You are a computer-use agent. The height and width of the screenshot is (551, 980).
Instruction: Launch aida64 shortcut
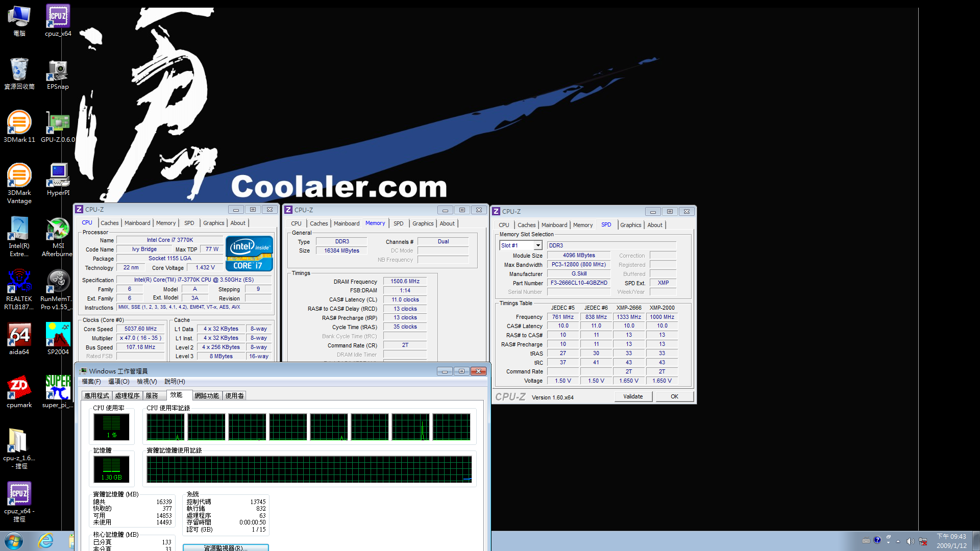pyautogui.click(x=19, y=339)
